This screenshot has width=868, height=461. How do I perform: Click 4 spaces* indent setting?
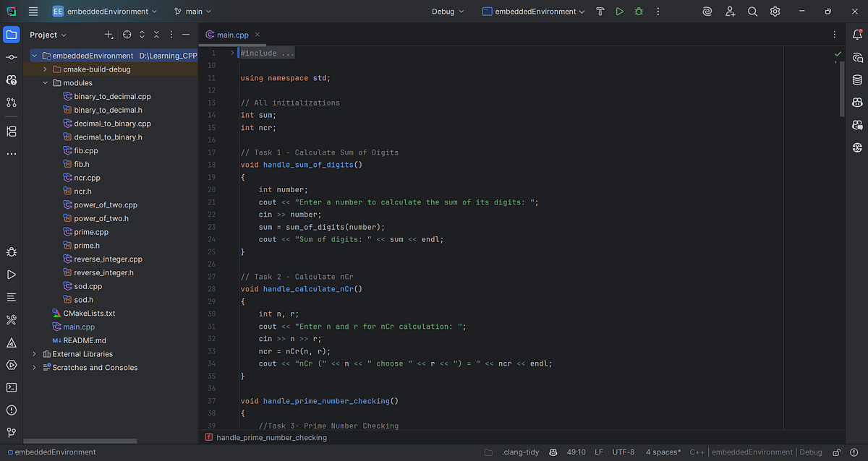(663, 452)
